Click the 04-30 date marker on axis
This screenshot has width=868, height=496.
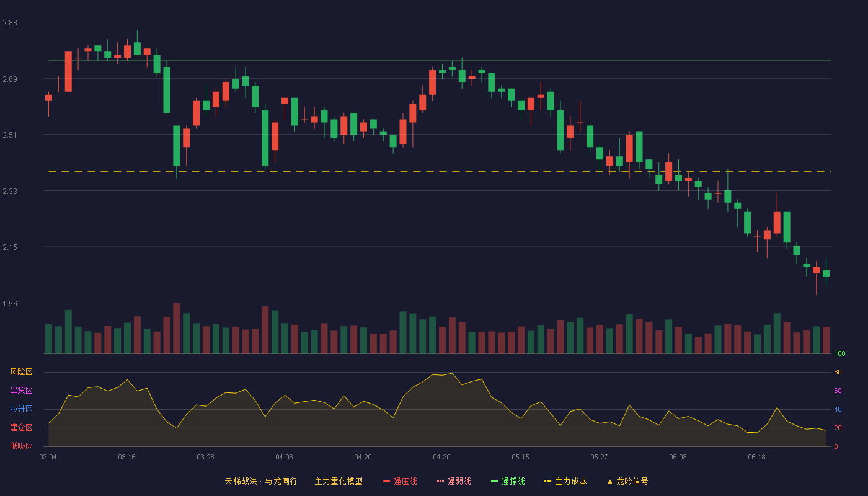point(441,457)
